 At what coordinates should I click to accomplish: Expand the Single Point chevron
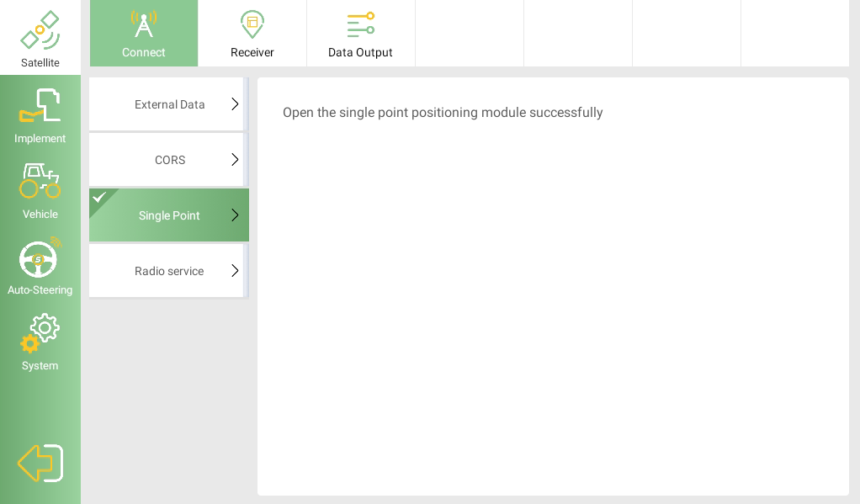235,215
